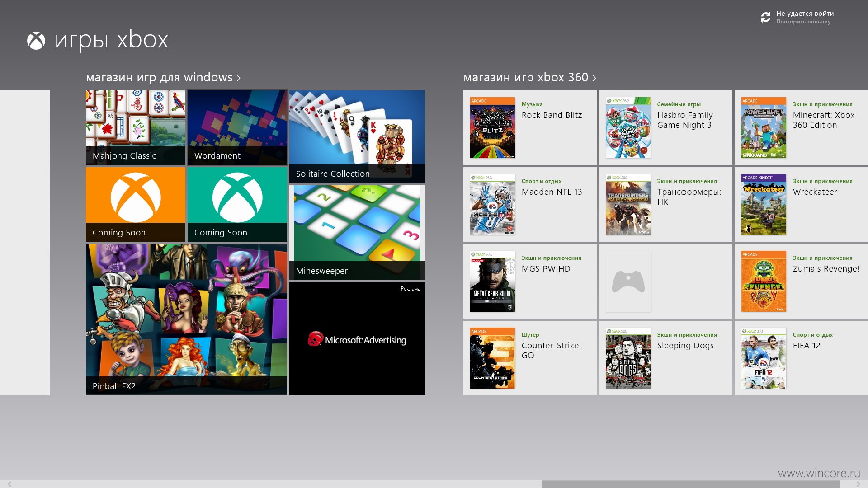Open Metal Gear Solid Peace Walker cover
The image size is (868, 488).
(492, 282)
